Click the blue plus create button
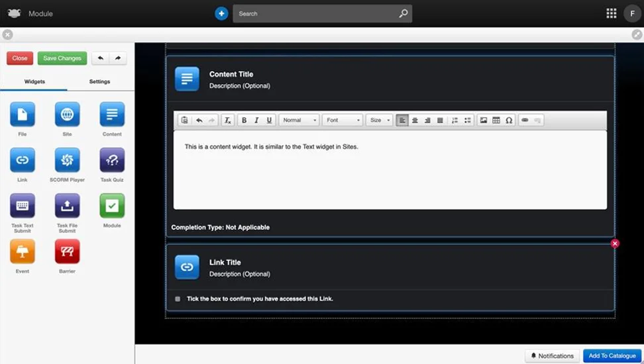644x364 pixels. [x=221, y=13]
